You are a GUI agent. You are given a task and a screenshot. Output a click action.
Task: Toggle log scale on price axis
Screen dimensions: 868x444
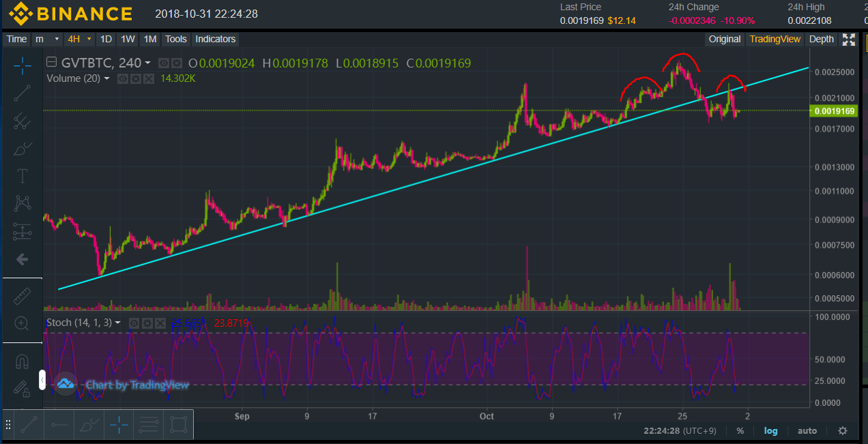click(770, 430)
